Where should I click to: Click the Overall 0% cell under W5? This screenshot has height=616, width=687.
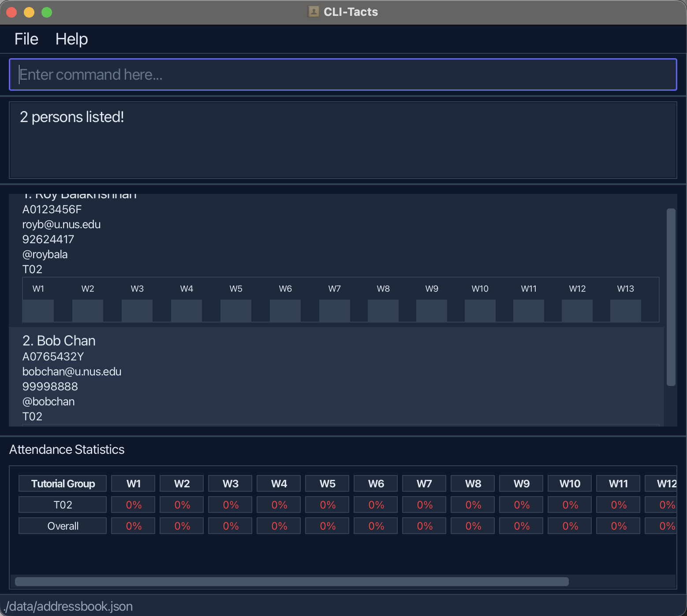pos(327,526)
